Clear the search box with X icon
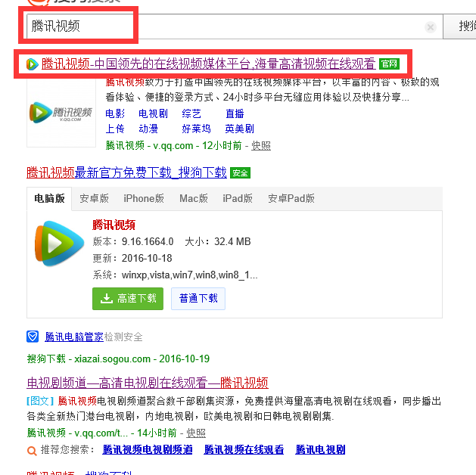The image size is (476, 475). point(430,27)
